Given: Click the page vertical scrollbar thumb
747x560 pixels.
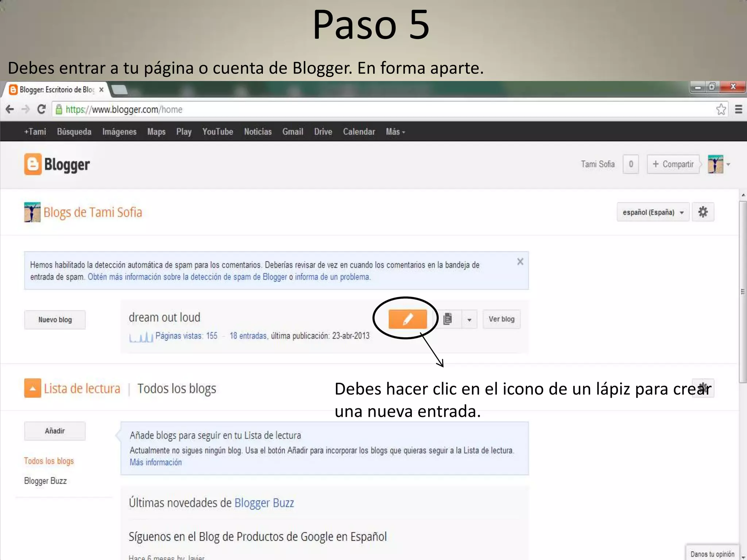Looking at the screenshot, I should (743, 292).
